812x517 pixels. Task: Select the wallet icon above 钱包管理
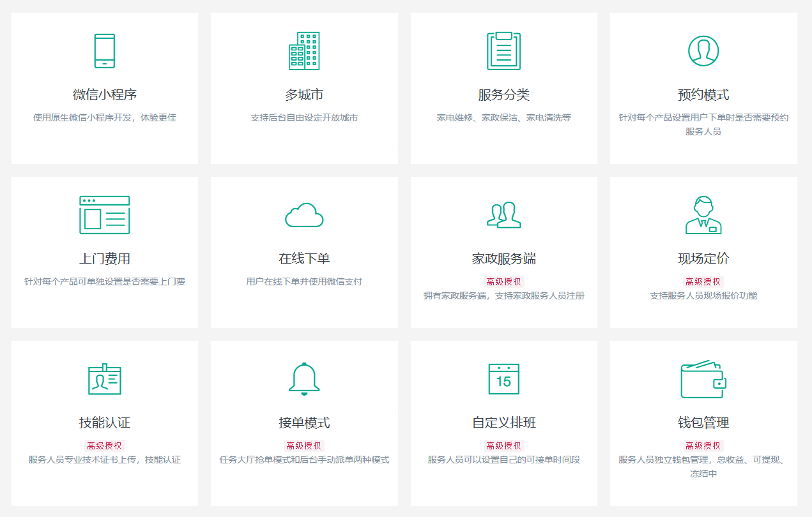703,379
